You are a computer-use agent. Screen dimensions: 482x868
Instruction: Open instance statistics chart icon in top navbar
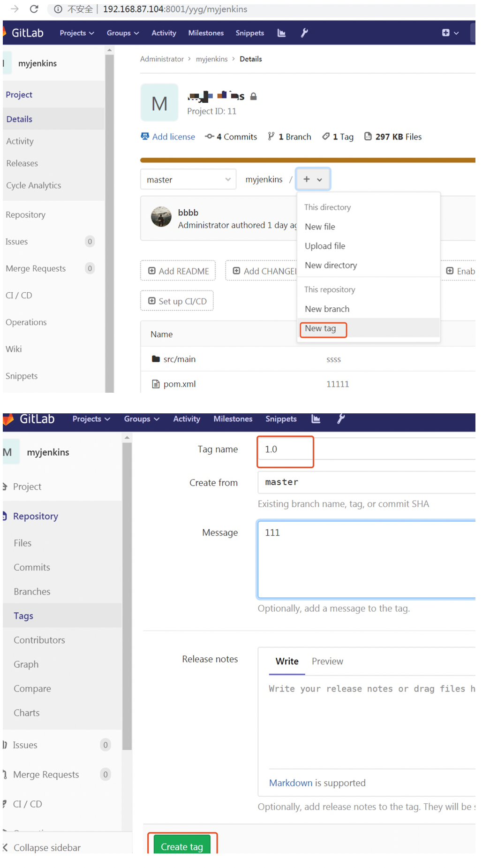click(281, 33)
